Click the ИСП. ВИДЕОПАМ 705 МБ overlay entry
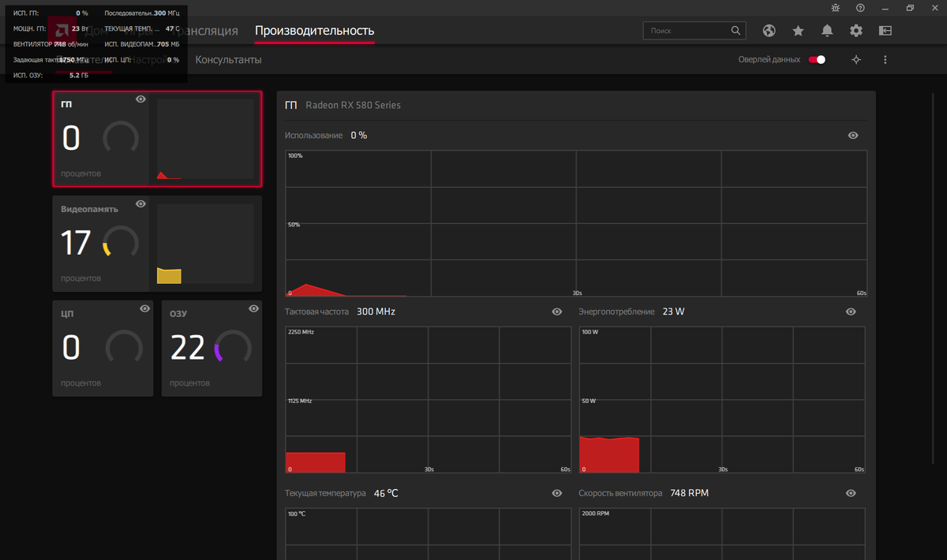Image resolution: width=947 pixels, height=560 pixels. click(142, 44)
